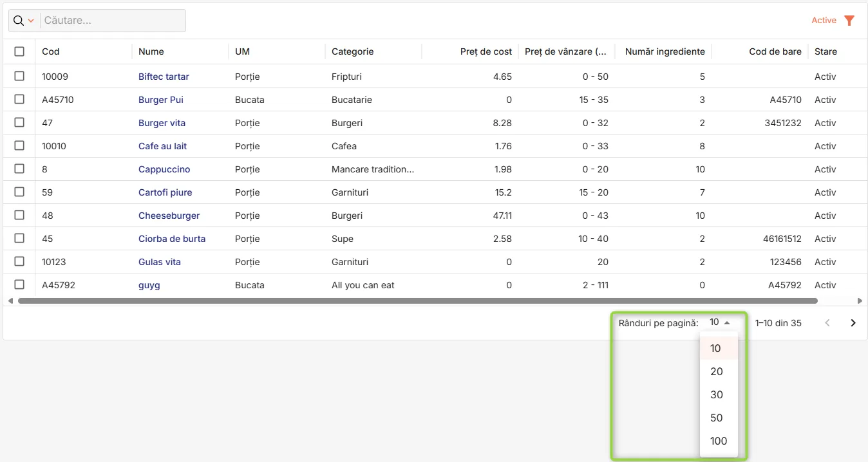Screen dimensions: 868x462
Task: Check the guyg row checkbox
Action: pyautogui.click(x=19, y=284)
